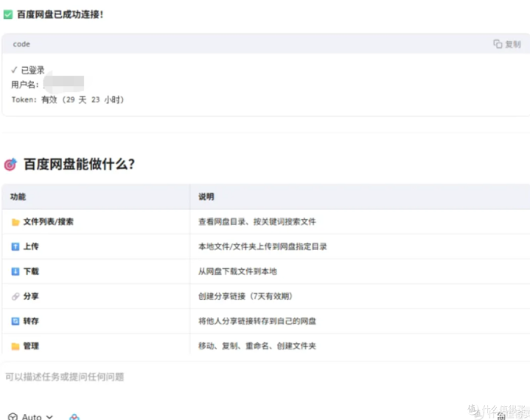Click 移动、复制、重命名、创建文件夹 description

257,346
